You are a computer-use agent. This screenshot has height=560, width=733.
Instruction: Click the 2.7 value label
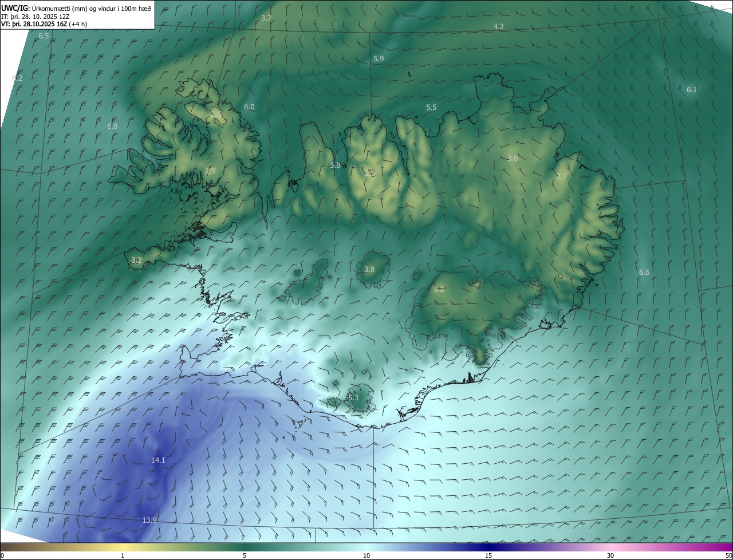pyautogui.click(x=561, y=176)
